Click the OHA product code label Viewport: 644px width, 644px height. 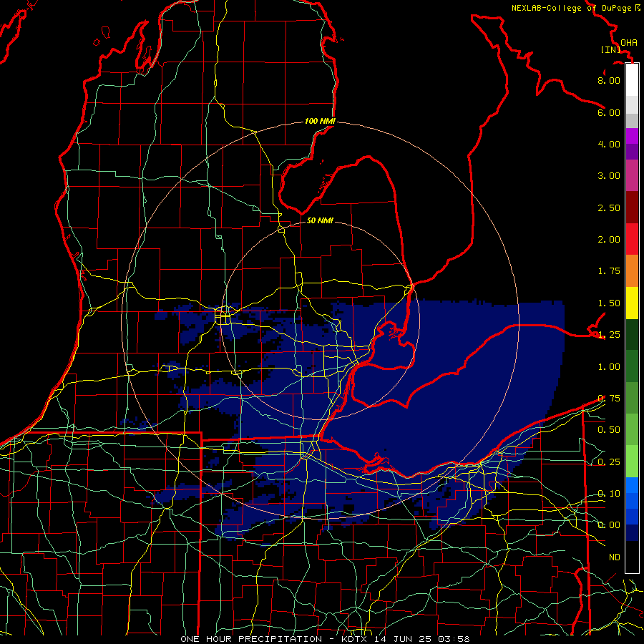point(628,43)
